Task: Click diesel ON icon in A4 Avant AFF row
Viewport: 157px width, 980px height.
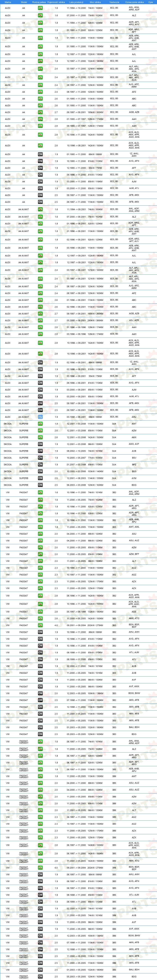Action: tap(40, 376)
